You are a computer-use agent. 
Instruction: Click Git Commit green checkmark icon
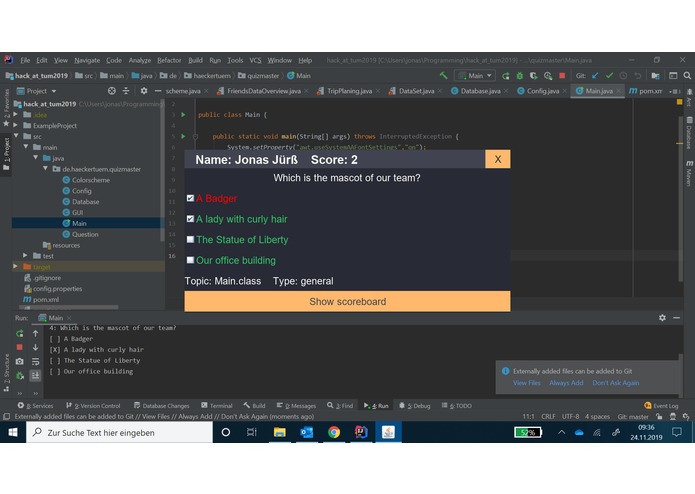[x=609, y=76]
